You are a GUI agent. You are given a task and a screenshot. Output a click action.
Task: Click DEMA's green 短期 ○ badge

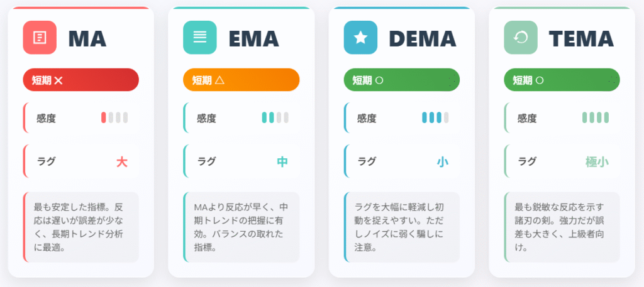click(x=402, y=80)
